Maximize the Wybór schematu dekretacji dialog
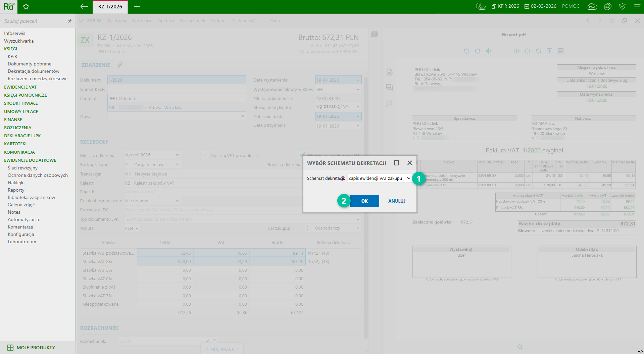 396,163
